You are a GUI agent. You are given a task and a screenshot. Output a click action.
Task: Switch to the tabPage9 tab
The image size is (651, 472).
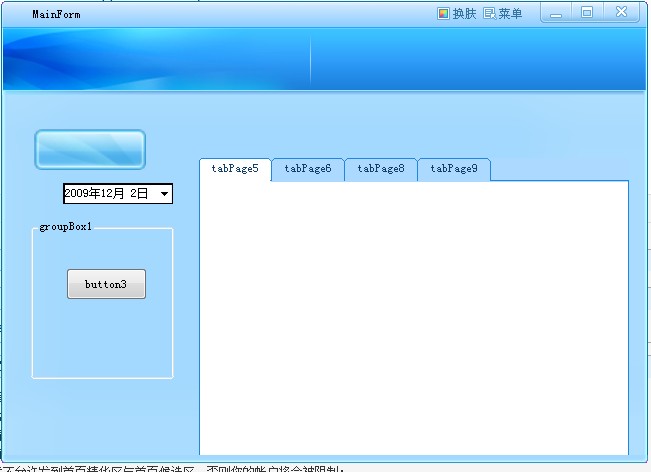click(454, 169)
